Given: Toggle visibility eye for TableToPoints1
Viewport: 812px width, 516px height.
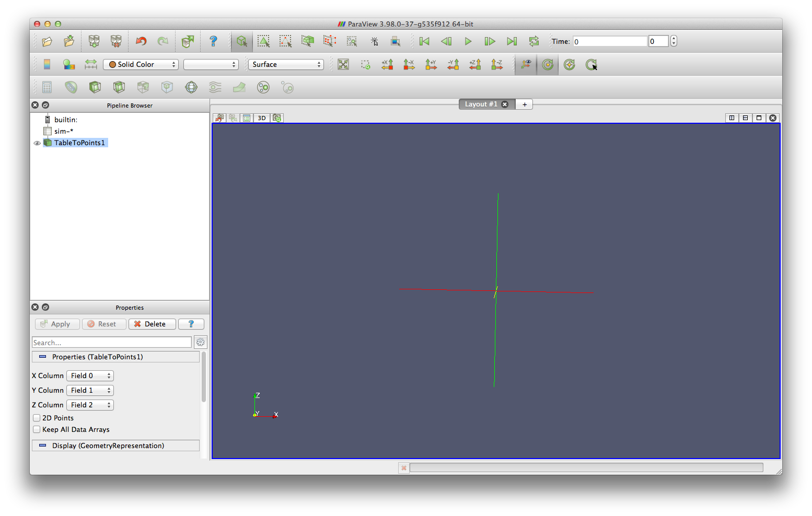Looking at the screenshot, I should click(x=37, y=143).
